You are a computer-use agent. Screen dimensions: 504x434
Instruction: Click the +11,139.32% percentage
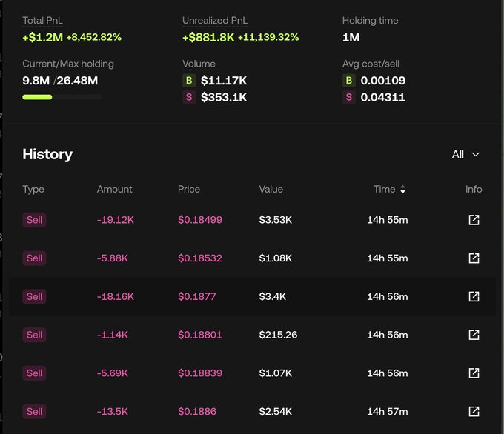tap(268, 37)
